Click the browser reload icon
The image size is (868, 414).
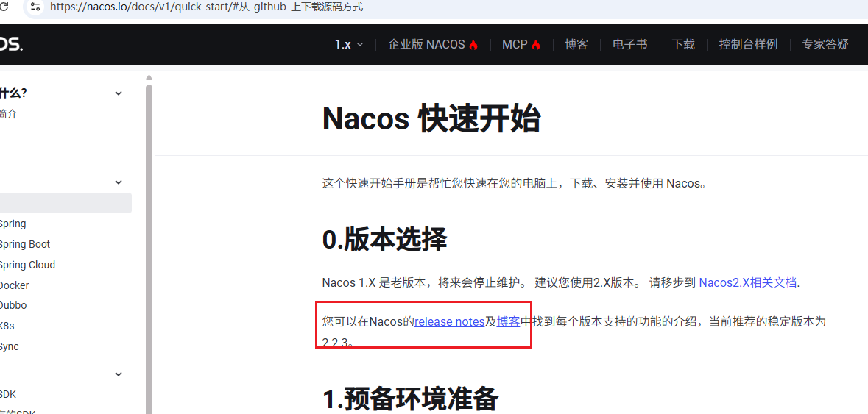point(4,7)
